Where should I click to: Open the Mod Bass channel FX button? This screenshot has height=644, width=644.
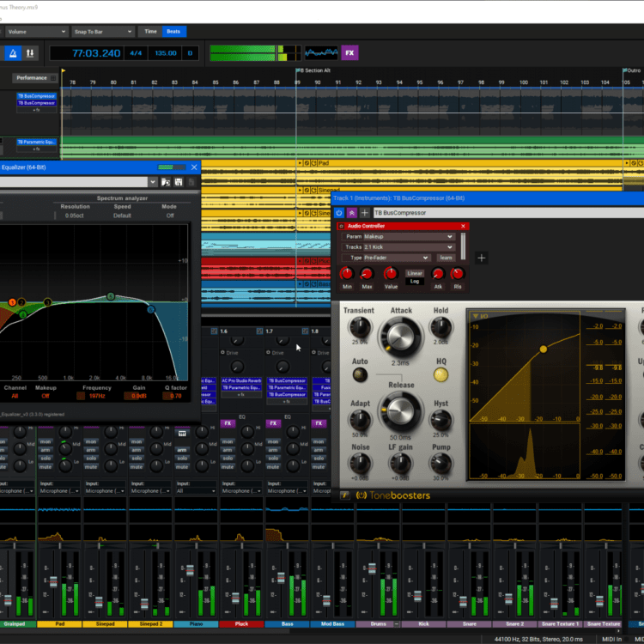pyautogui.click(x=319, y=423)
